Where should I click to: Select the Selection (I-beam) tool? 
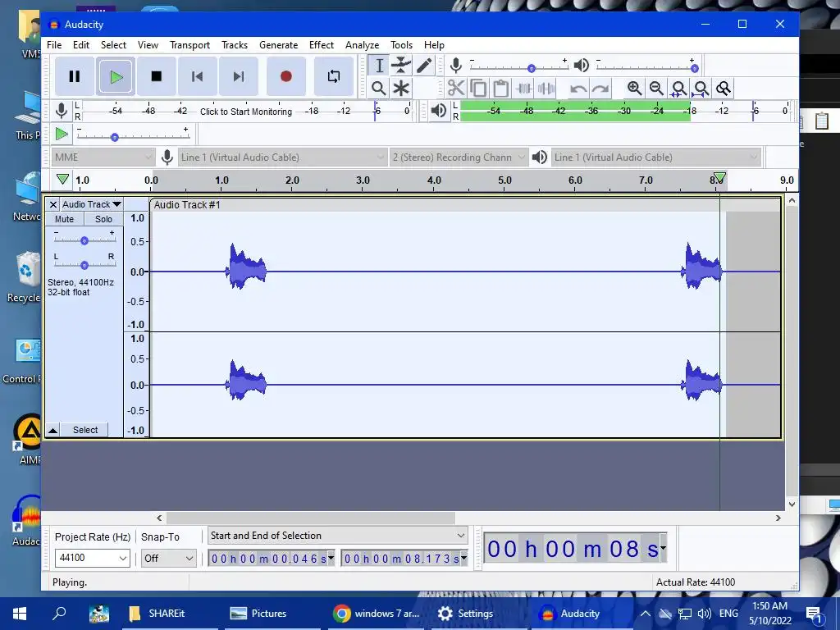(x=379, y=66)
